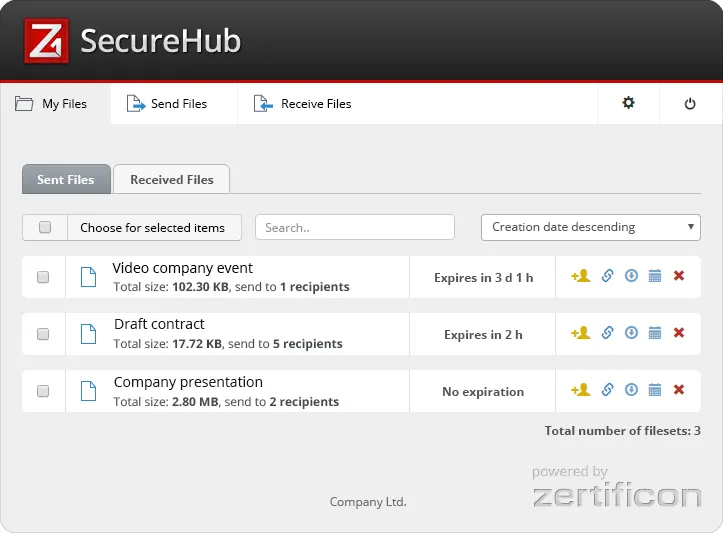This screenshot has width=723, height=533.
Task: Check the Video company event checkbox
Action: [x=43, y=277]
